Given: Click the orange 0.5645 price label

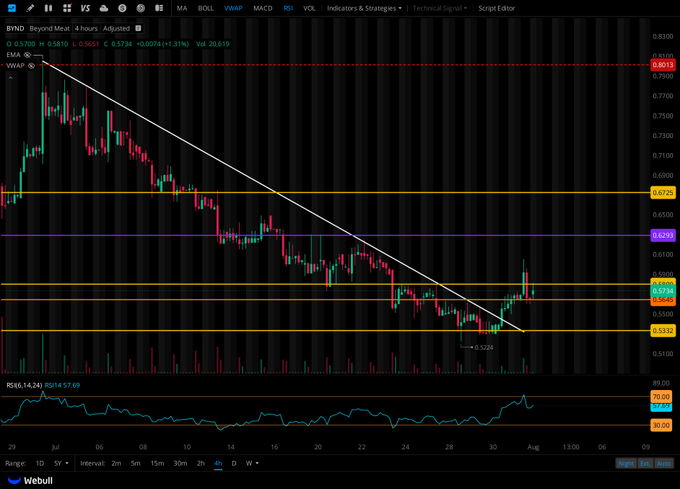Looking at the screenshot, I should click(x=663, y=300).
